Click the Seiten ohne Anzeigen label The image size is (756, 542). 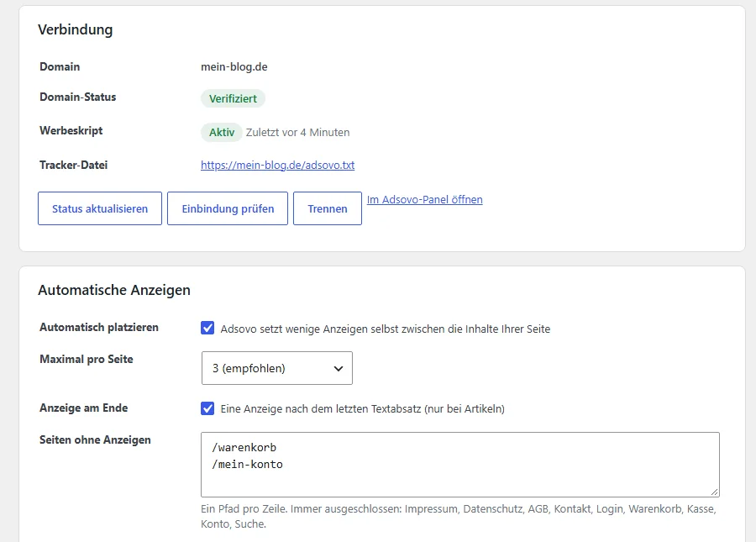(x=95, y=439)
